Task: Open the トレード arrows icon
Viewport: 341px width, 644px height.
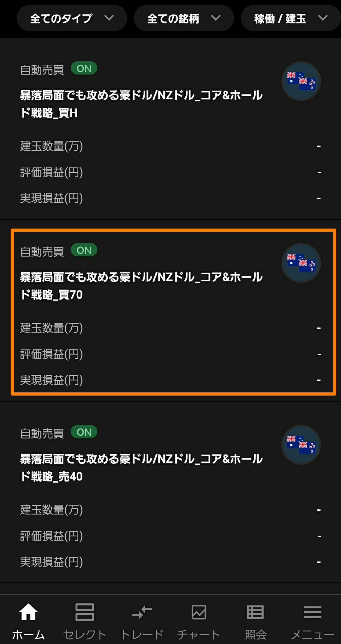Action: 142,612
